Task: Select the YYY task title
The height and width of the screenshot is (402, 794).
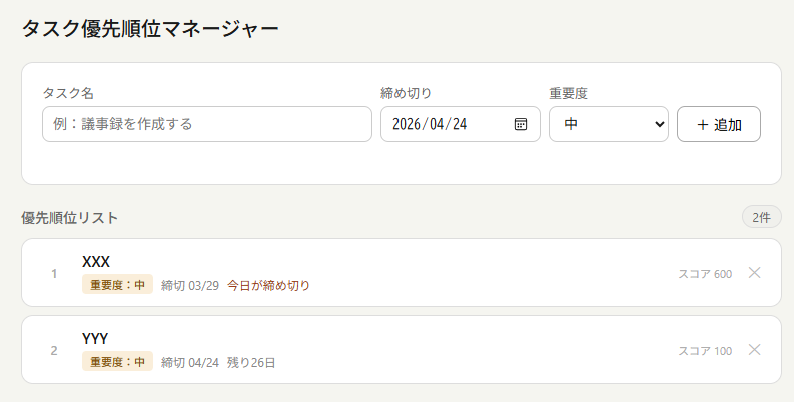Action: tap(95, 338)
